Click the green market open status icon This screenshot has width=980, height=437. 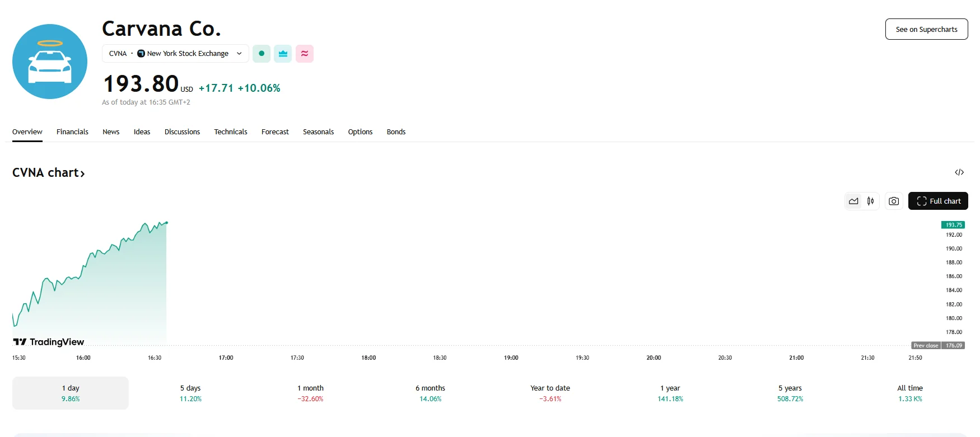coord(262,54)
